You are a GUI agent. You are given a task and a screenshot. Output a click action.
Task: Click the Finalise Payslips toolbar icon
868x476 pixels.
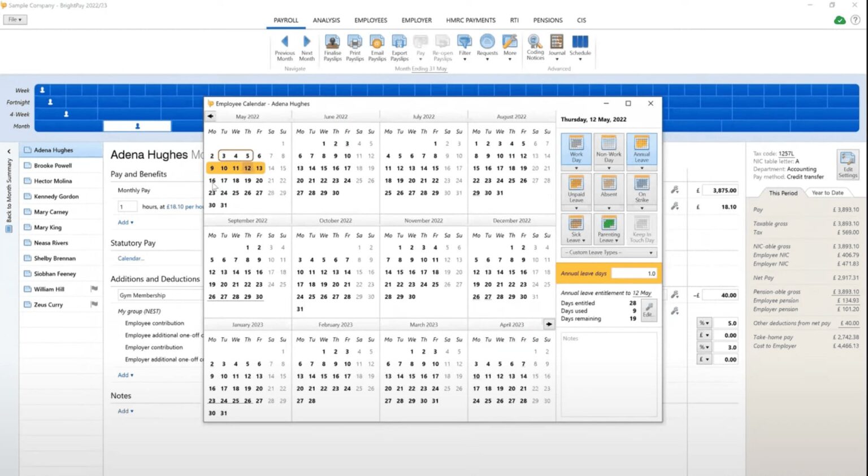[x=332, y=45]
